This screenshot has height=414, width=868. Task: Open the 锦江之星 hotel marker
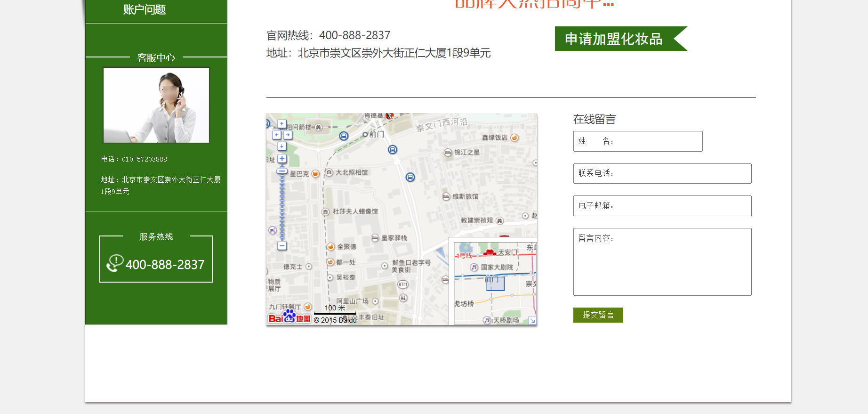coord(448,153)
